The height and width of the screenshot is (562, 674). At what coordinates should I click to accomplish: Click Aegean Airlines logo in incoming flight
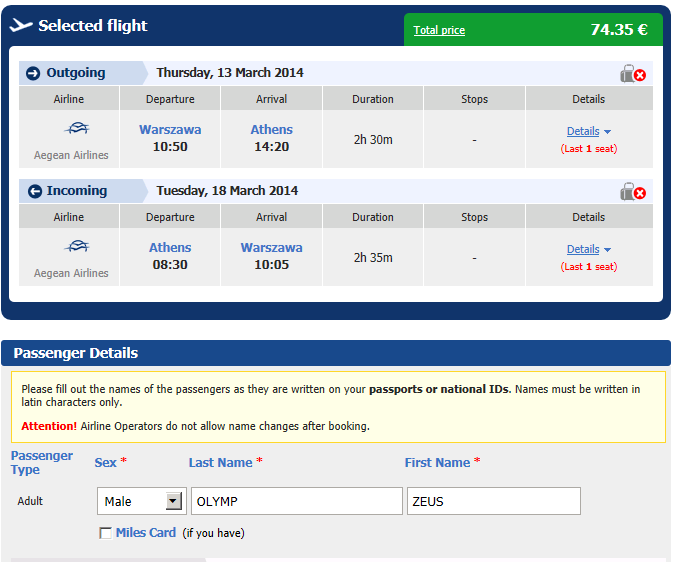(77, 246)
